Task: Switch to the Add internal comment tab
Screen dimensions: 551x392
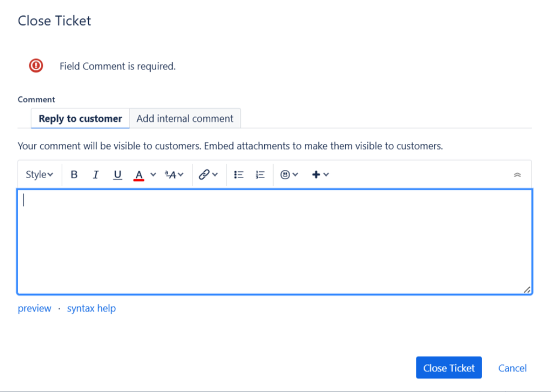Action: click(185, 119)
